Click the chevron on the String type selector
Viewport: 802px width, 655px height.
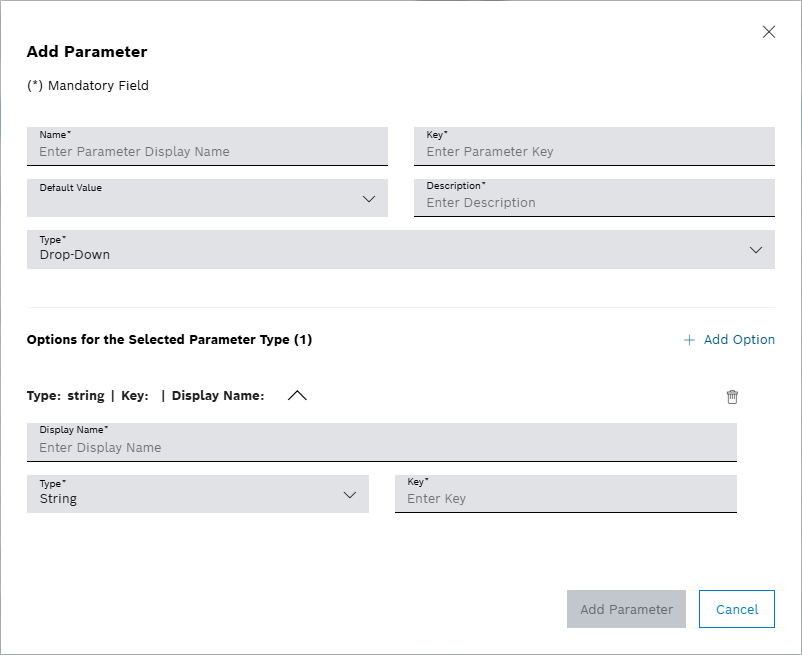coord(350,494)
